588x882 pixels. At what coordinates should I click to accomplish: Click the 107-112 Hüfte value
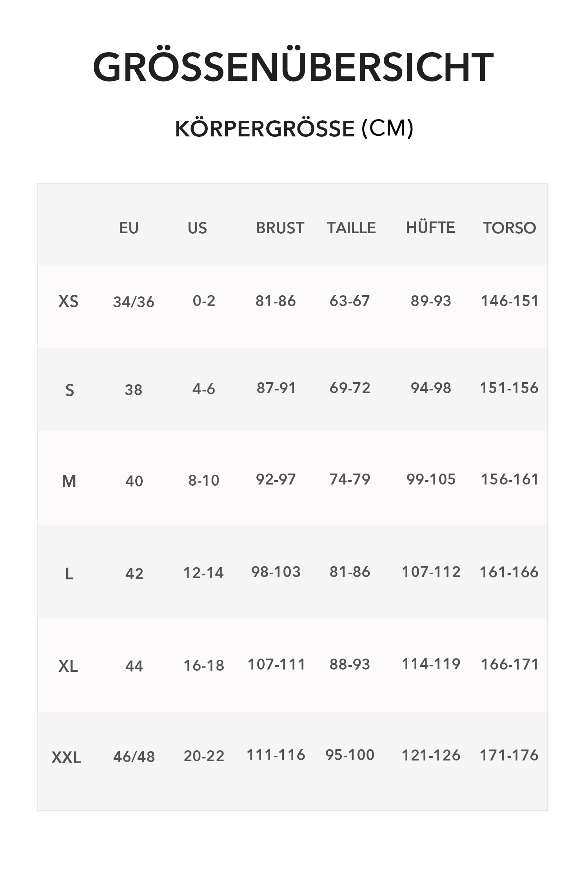(x=431, y=572)
